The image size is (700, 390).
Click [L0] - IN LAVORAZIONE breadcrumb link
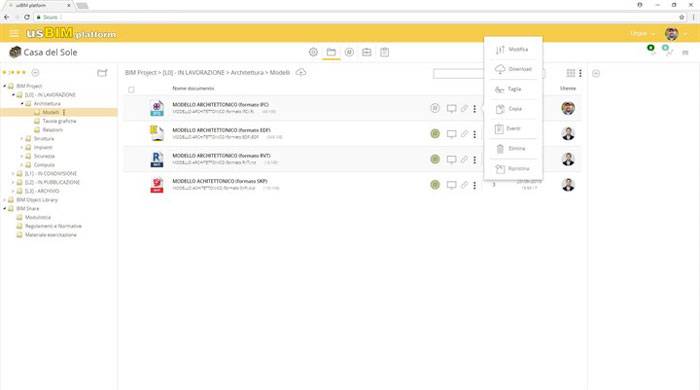(x=193, y=72)
